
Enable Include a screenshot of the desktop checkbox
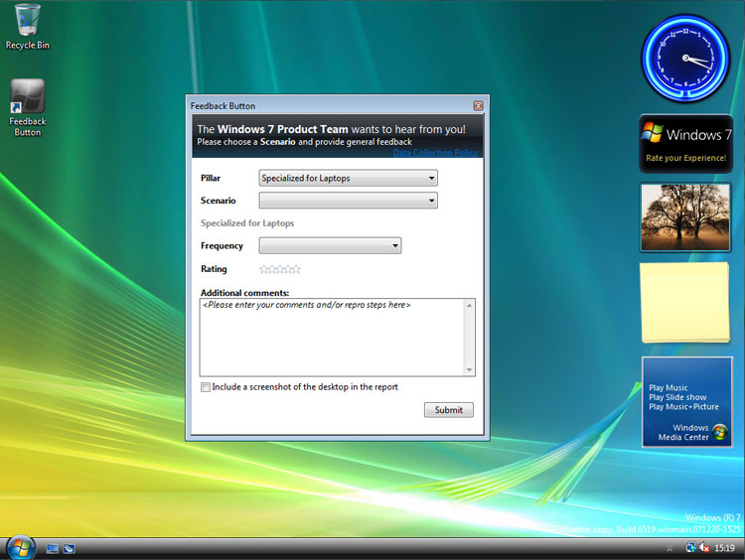point(206,387)
